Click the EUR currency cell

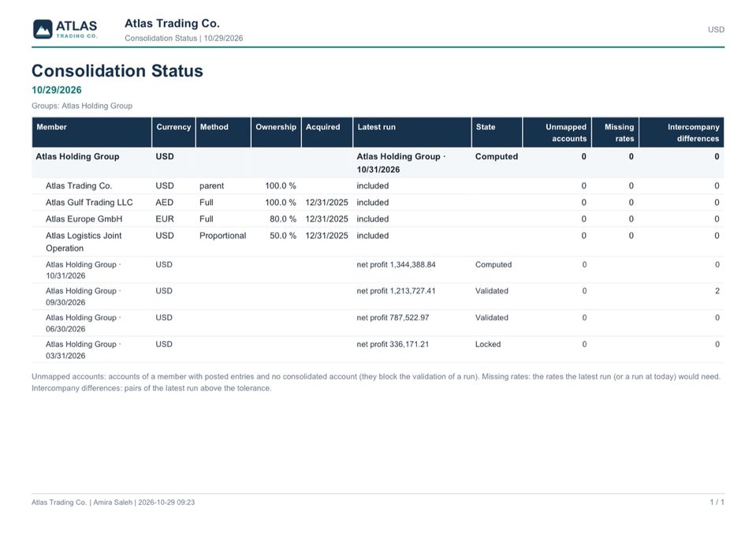click(165, 218)
